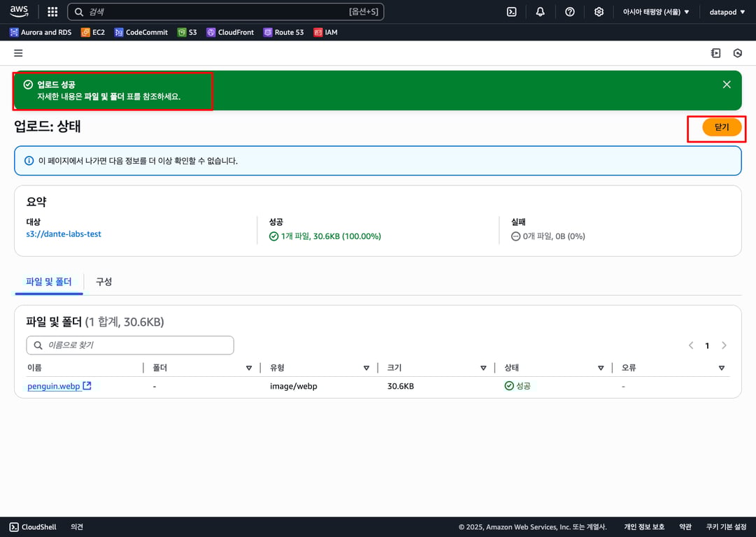This screenshot has height=537, width=756.
Task: Click the 업로드: 상태 page heading
Action: (x=48, y=127)
